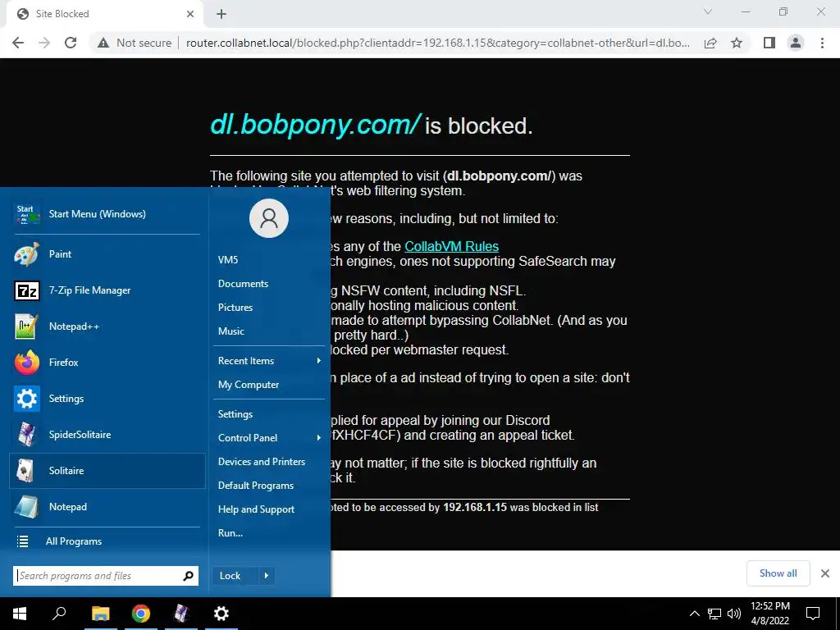Launch 7-Zip File Manager
Screen dimensions: 840x630
[107, 290]
